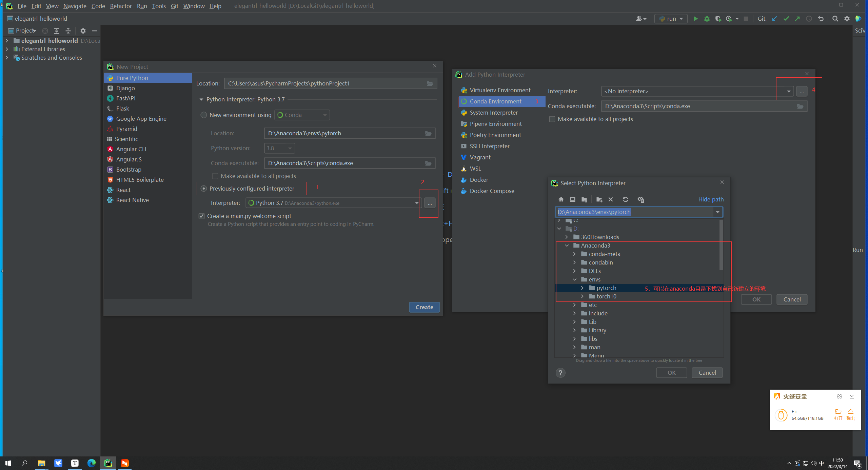The image size is (868, 470).
Task: Select Previously configured interpreter radio
Action: point(203,189)
